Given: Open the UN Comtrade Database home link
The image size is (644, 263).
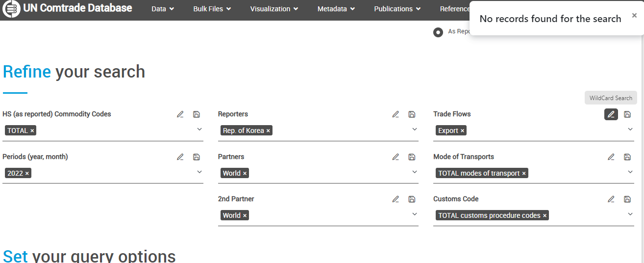Looking at the screenshot, I should [68, 8].
